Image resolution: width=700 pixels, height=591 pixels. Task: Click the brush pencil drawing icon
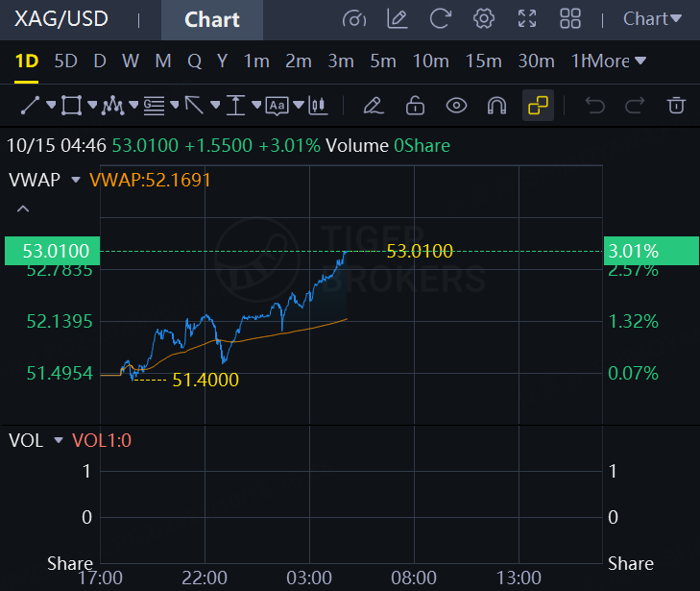click(x=374, y=106)
